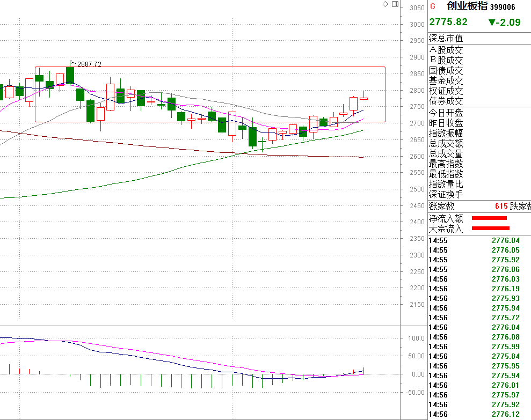Screen dimensions: 531x420
Task: Click the 总成交量 label
Action: click(x=446, y=153)
